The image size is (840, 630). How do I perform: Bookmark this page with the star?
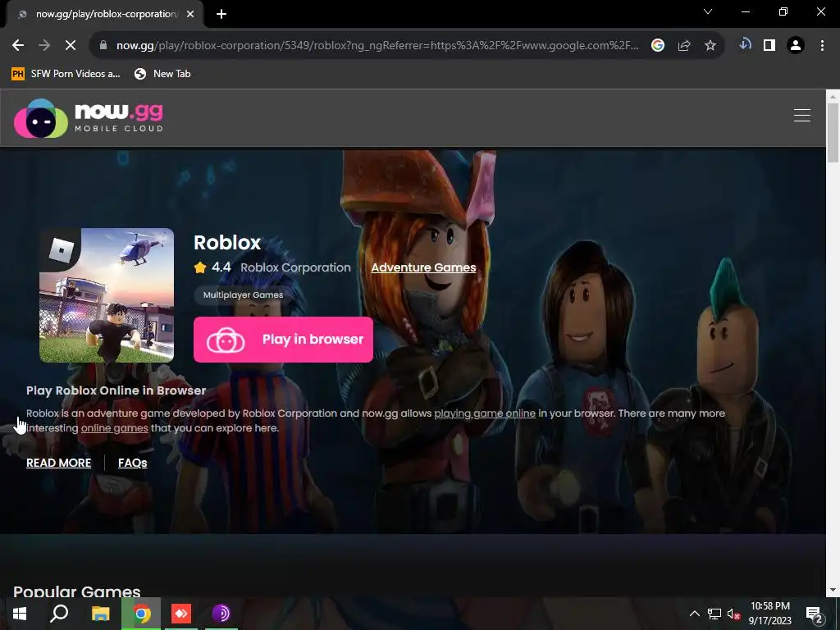[710, 46]
